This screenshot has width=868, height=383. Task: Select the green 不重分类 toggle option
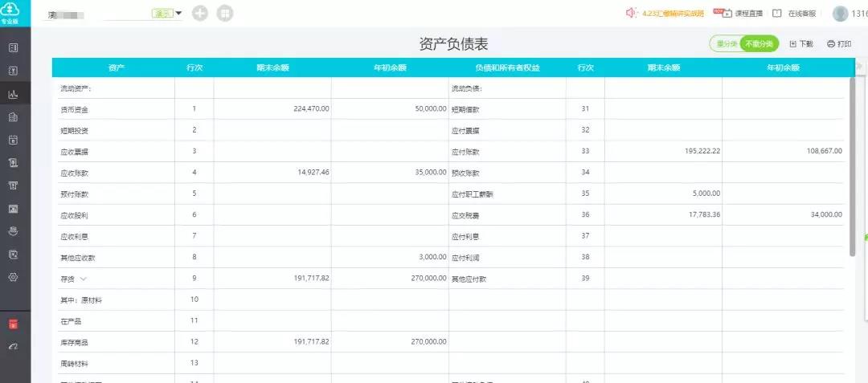[759, 43]
